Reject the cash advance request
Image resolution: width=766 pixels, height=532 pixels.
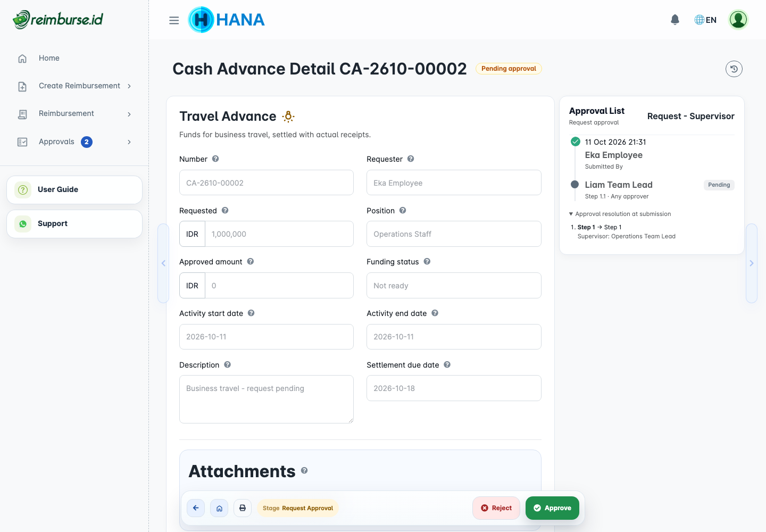(x=496, y=508)
